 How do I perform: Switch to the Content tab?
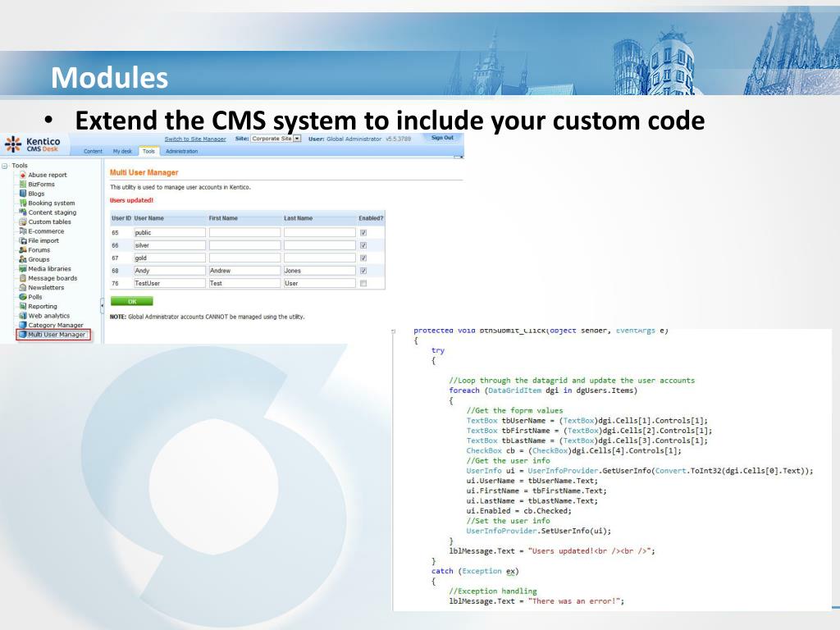tap(93, 151)
